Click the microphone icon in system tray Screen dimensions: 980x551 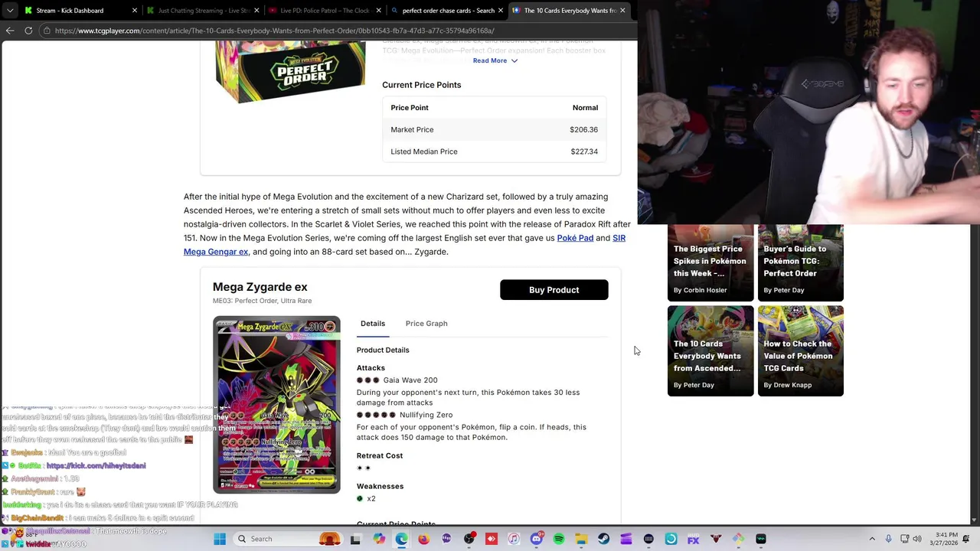[x=888, y=539]
